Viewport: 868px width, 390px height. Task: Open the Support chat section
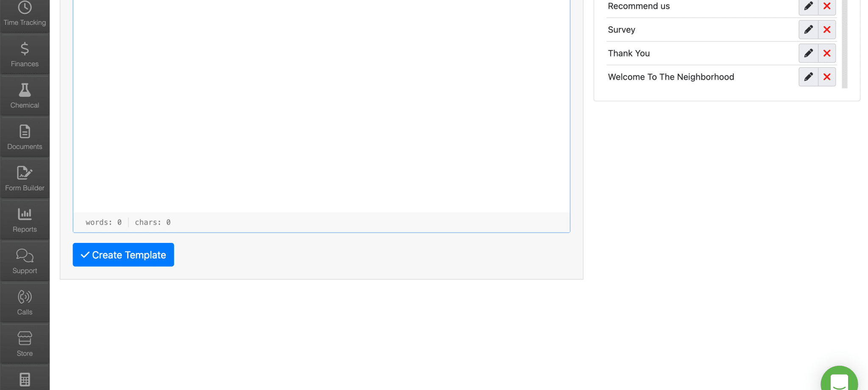tap(24, 260)
